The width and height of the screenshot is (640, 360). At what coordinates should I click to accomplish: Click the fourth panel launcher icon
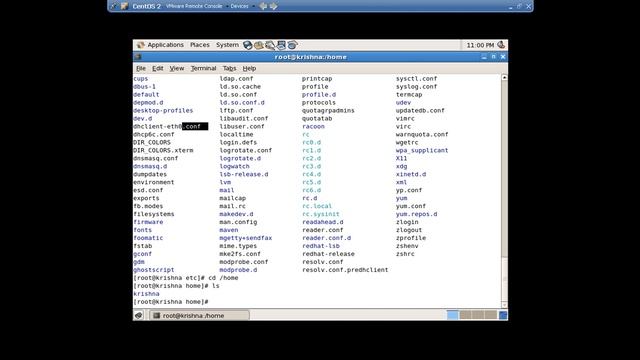tap(281, 45)
